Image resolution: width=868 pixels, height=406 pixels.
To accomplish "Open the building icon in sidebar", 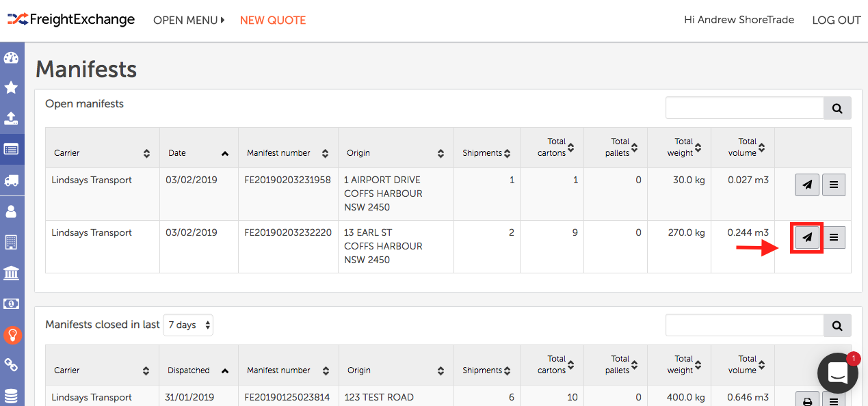I will [11, 242].
